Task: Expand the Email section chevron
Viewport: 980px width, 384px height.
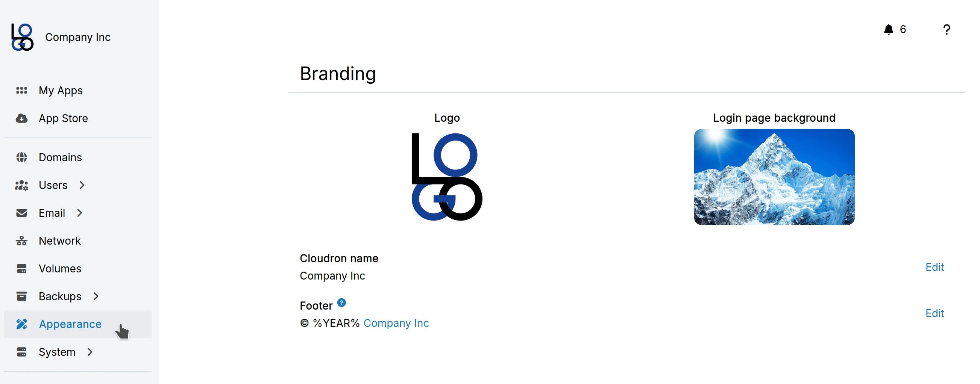Action: (79, 213)
